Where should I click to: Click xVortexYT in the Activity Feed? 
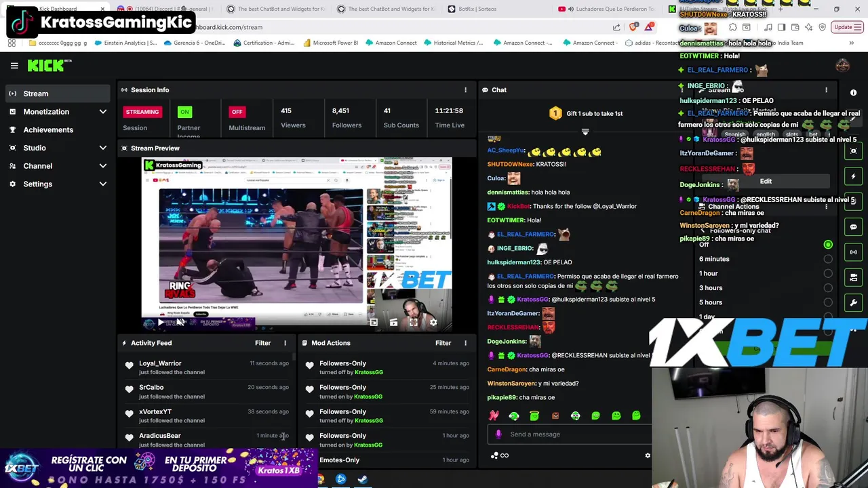(155, 411)
